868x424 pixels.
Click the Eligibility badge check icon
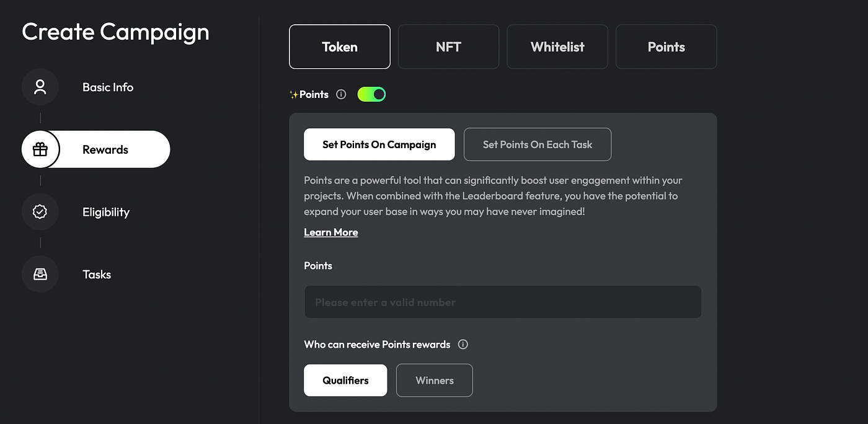tap(40, 212)
